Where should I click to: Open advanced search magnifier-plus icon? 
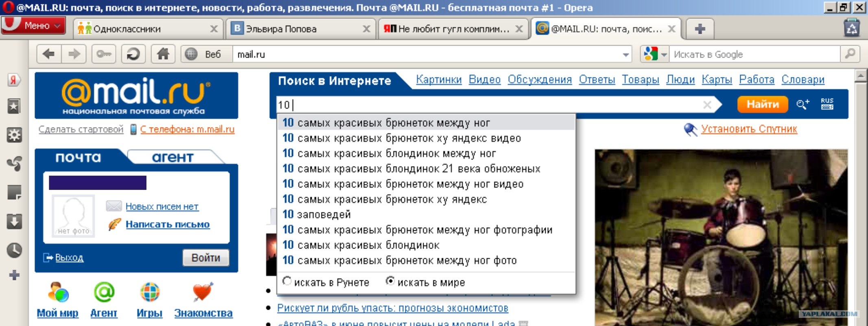click(x=802, y=104)
